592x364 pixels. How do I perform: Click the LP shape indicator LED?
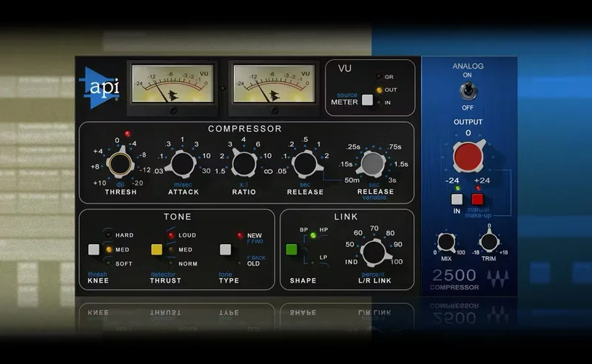[x=312, y=263]
